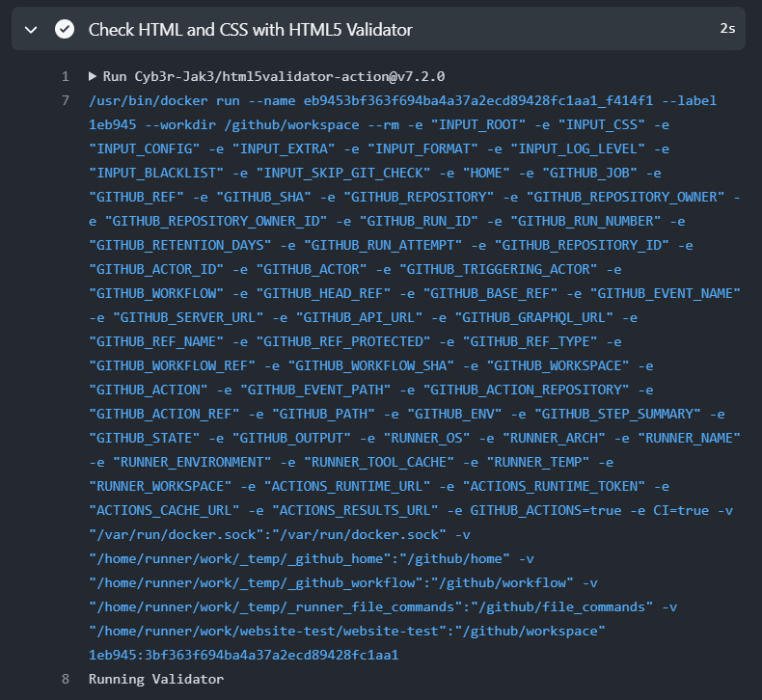
Task: Click log line number 1
Action: click(x=66, y=77)
